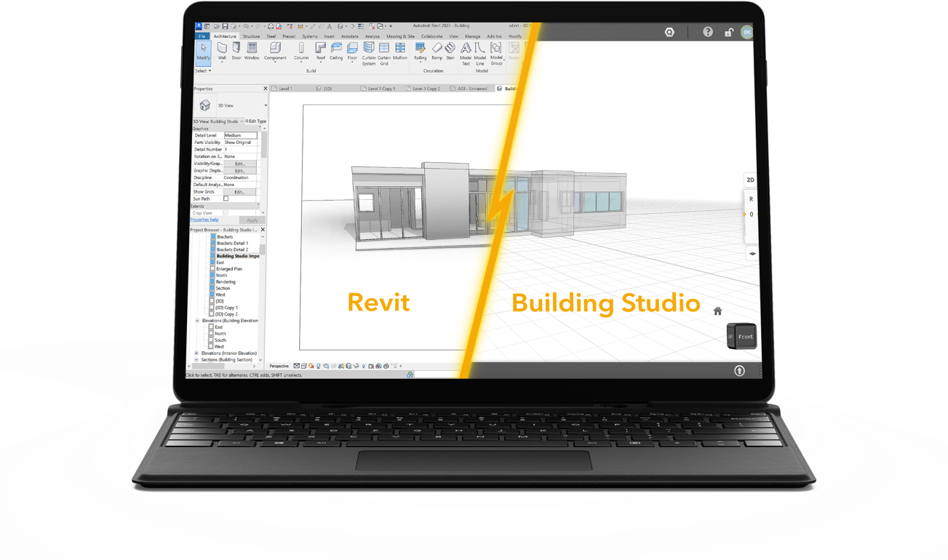This screenshot has height=560, width=948.
Task: Click the Building Studio home view icon
Action: pos(717,311)
